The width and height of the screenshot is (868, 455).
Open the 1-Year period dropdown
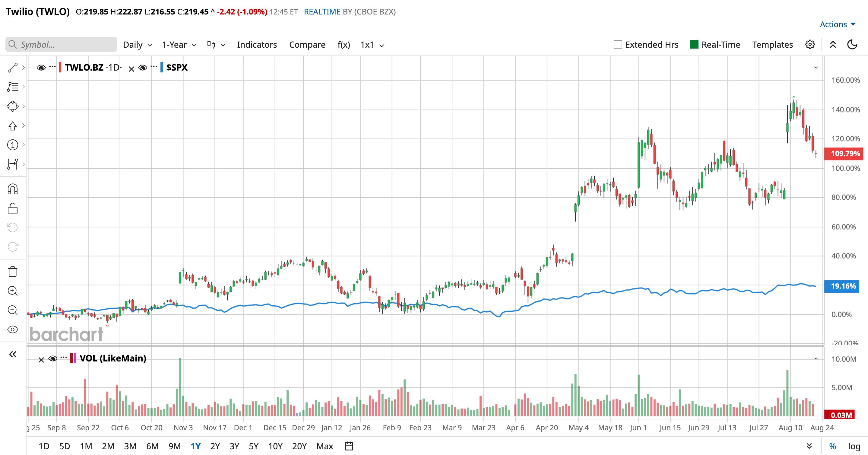click(x=179, y=44)
